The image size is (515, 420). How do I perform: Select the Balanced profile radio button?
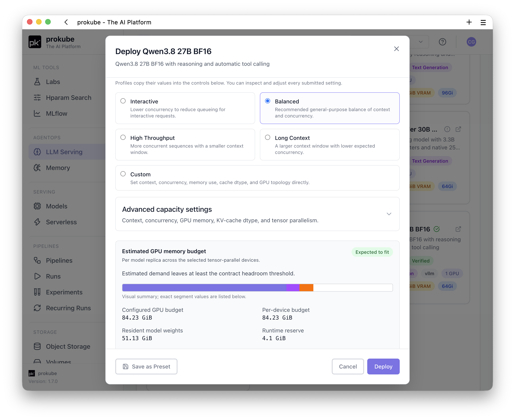(268, 101)
